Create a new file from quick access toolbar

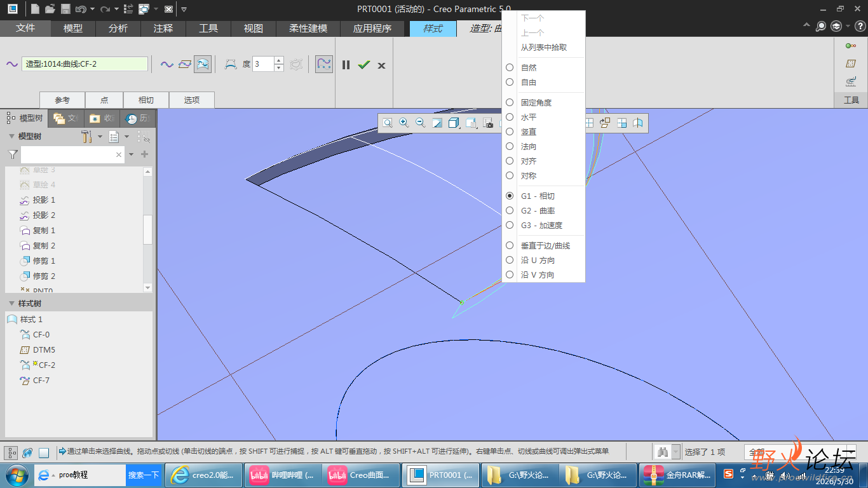[x=35, y=9]
